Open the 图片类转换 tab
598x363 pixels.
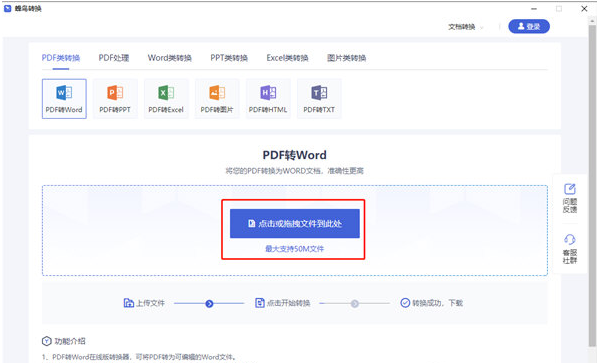[x=347, y=58]
